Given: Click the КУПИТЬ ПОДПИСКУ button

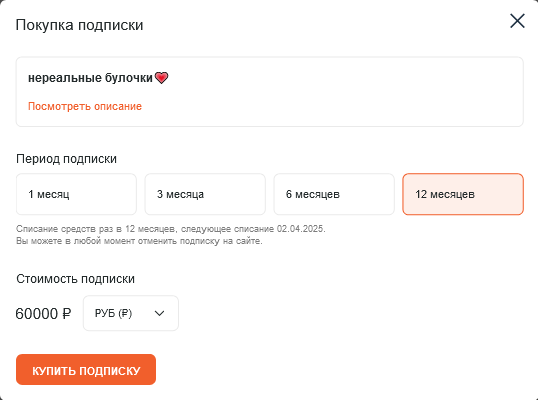Looking at the screenshot, I should [x=86, y=370].
